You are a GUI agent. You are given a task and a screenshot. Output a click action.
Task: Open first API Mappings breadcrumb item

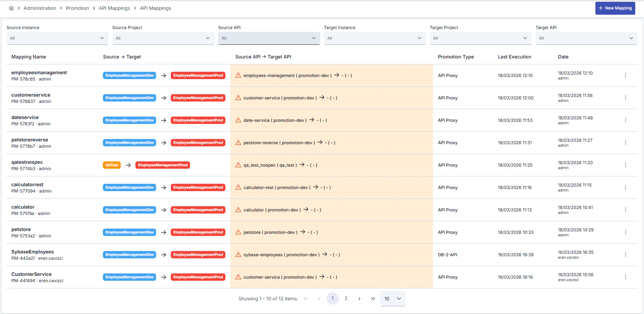coord(114,8)
